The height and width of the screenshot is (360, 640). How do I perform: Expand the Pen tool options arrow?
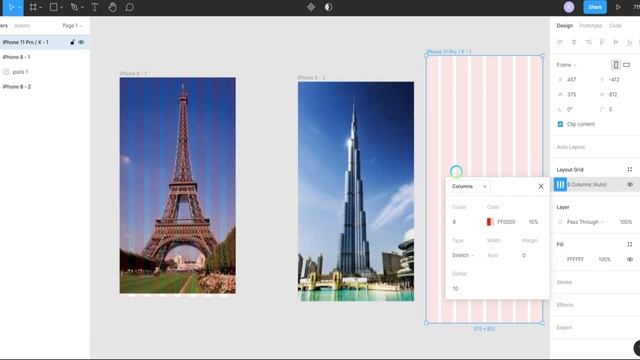point(82,8)
